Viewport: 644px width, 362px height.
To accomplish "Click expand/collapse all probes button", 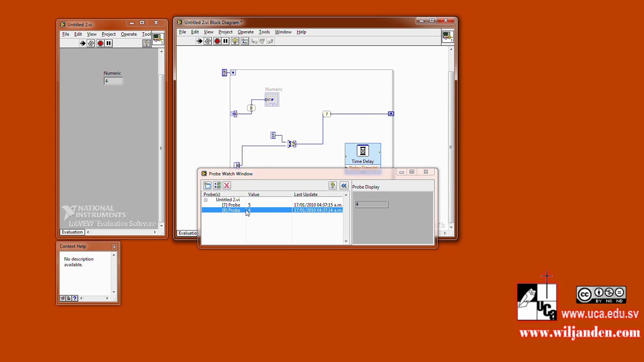I will click(x=217, y=186).
